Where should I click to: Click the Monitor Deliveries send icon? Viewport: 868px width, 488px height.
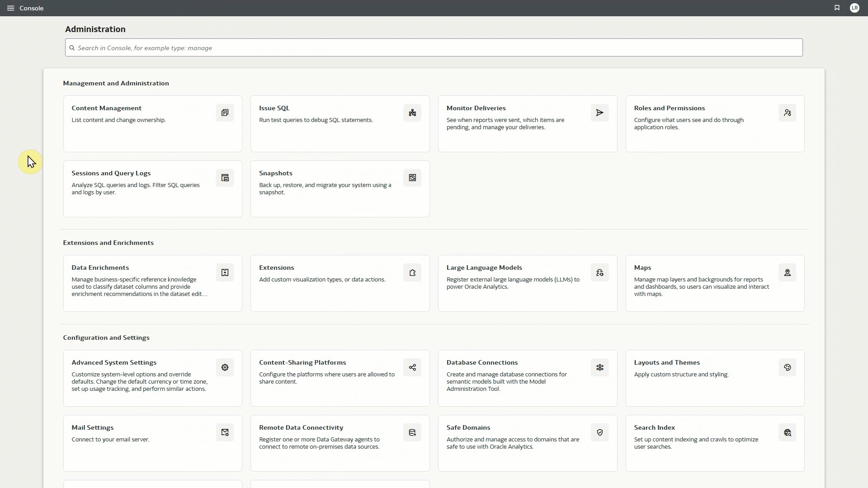click(599, 113)
